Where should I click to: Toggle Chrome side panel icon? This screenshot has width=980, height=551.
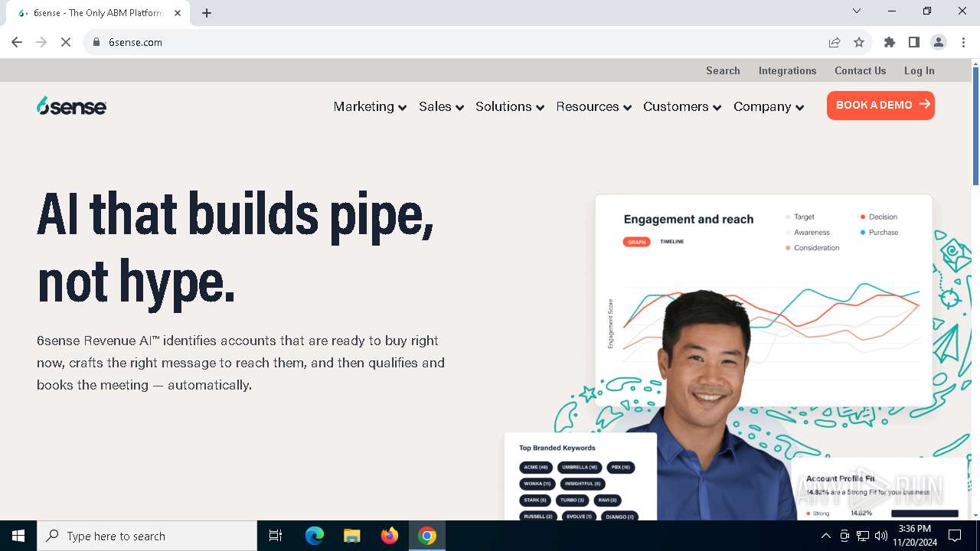coord(914,42)
